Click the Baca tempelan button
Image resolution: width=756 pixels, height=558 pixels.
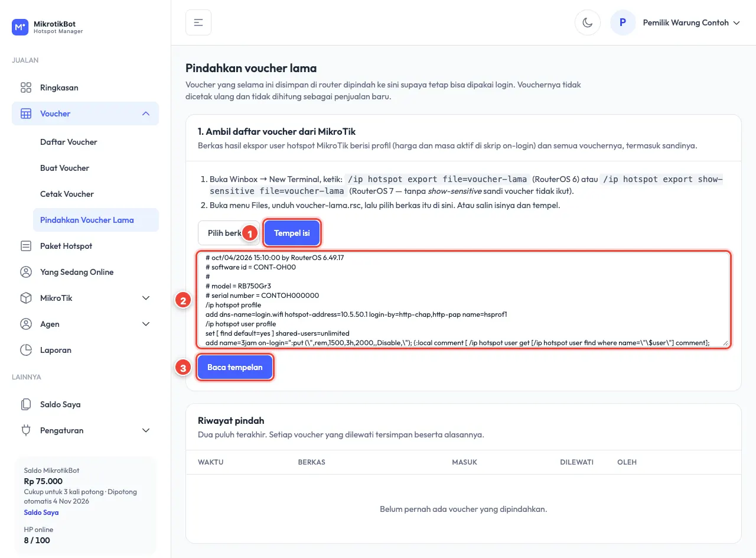[235, 367]
